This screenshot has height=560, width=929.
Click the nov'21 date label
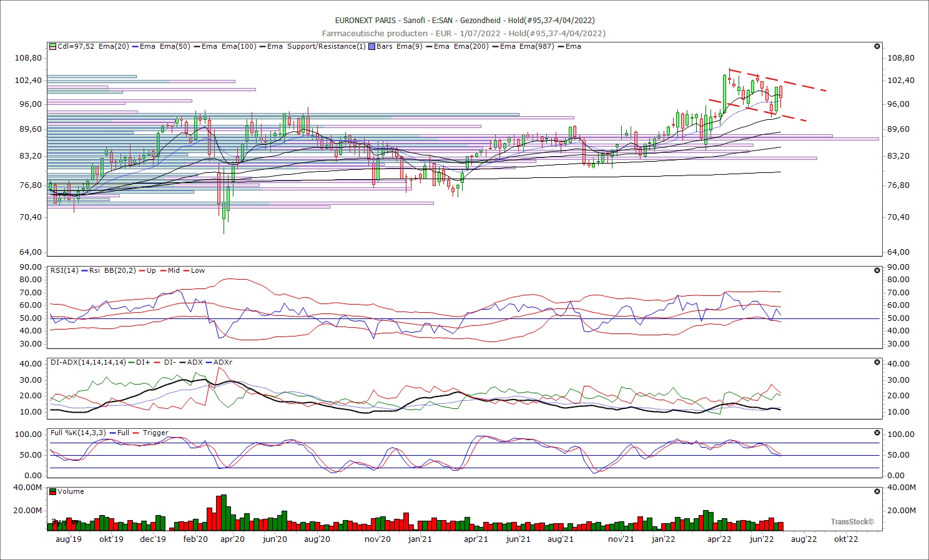(621, 539)
